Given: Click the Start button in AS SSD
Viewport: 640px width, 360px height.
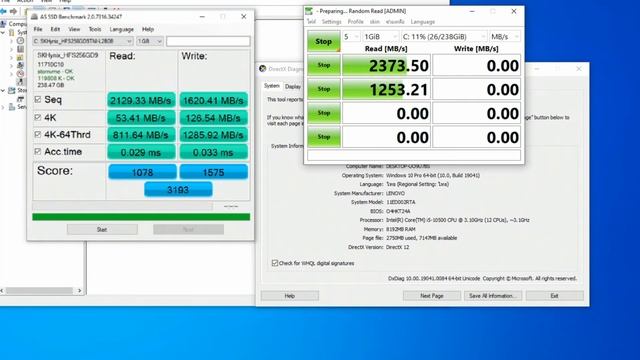Looking at the screenshot, I should (x=102, y=229).
